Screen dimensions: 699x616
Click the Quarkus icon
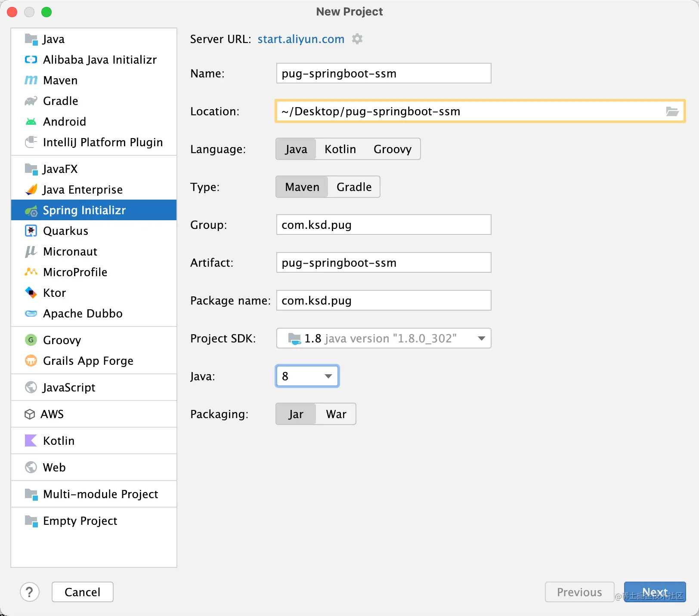pyautogui.click(x=31, y=231)
